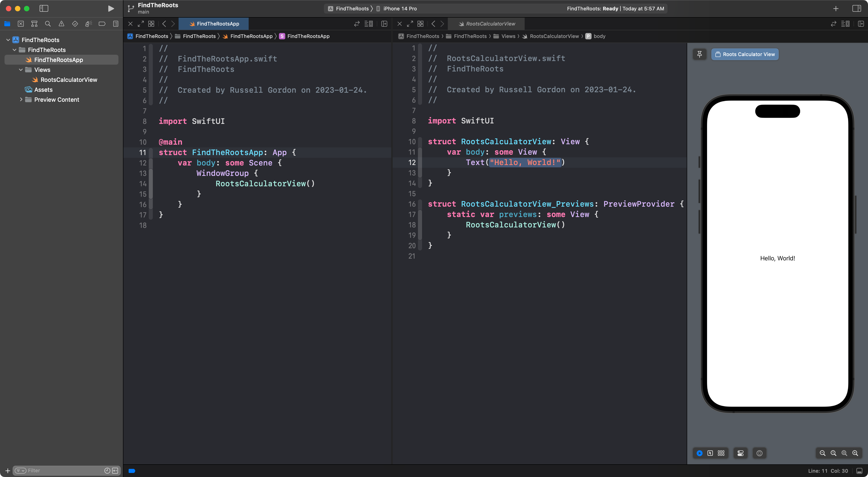Screen dimensions: 868x477
Task: Toggle the left sidebar visibility
Action: tap(44, 8)
